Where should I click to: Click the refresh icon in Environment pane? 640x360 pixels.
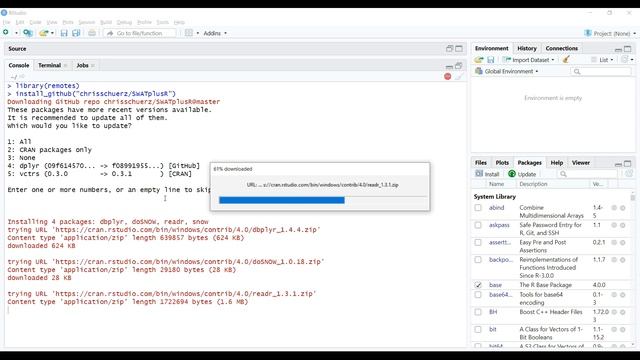pos(624,60)
